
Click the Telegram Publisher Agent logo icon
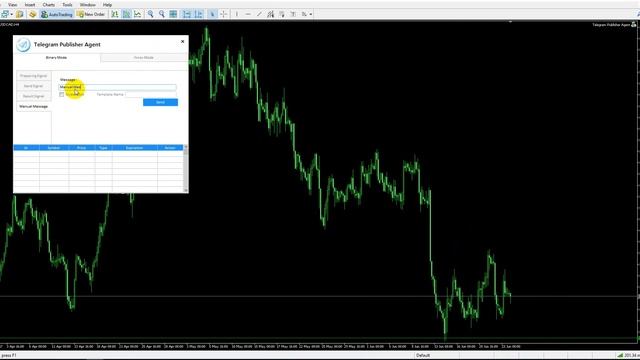pos(23,44)
